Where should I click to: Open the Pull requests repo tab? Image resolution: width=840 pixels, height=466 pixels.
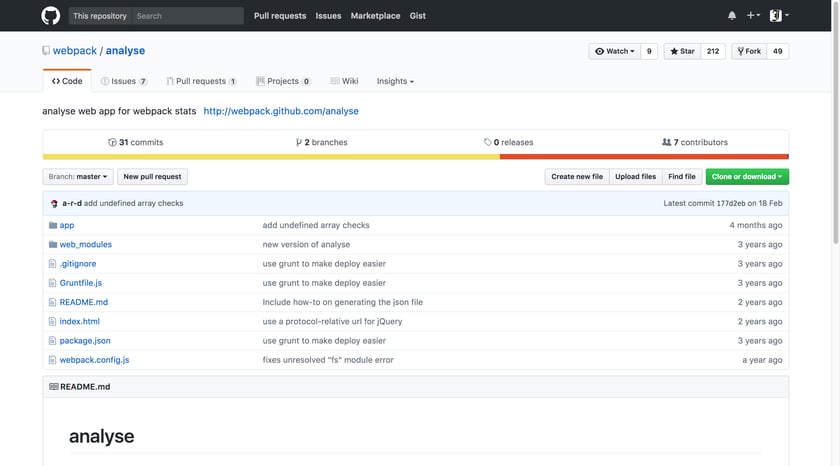[x=201, y=81]
